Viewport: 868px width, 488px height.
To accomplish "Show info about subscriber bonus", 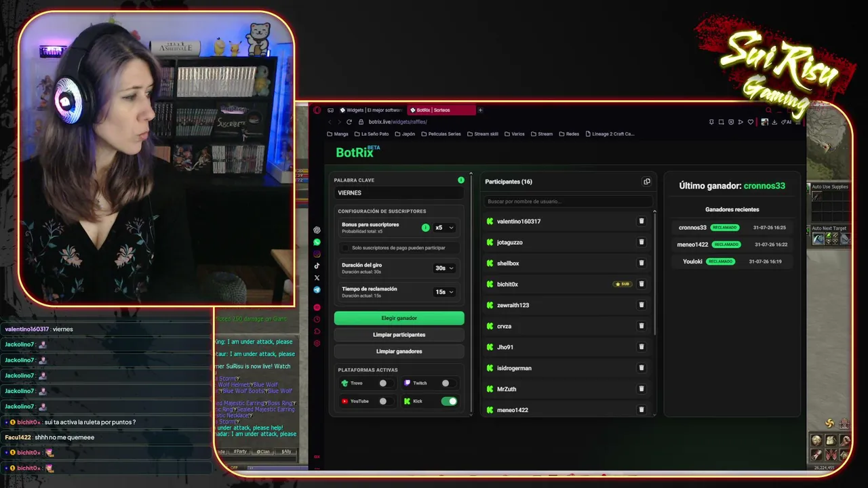I will [426, 228].
